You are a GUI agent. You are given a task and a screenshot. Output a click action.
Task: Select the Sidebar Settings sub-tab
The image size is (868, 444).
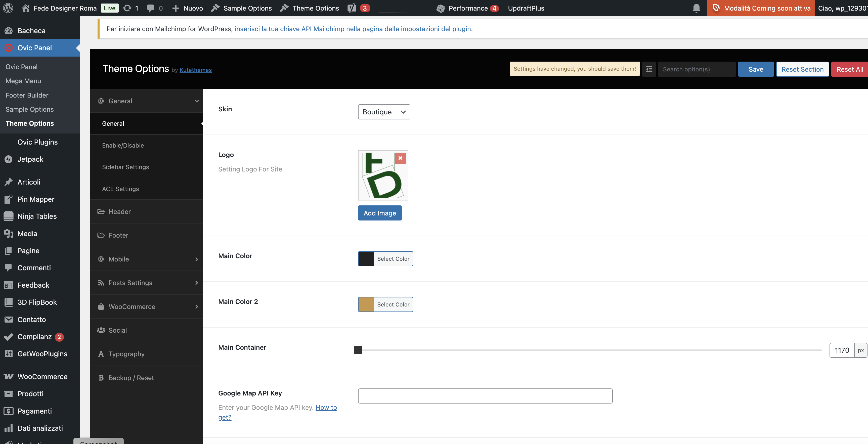[147, 167]
